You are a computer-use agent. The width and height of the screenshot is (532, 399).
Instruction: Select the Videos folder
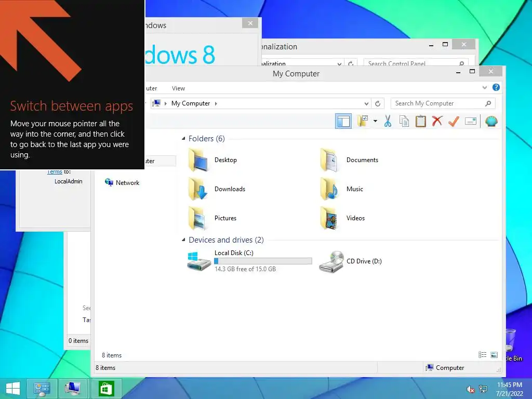[343, 218]
